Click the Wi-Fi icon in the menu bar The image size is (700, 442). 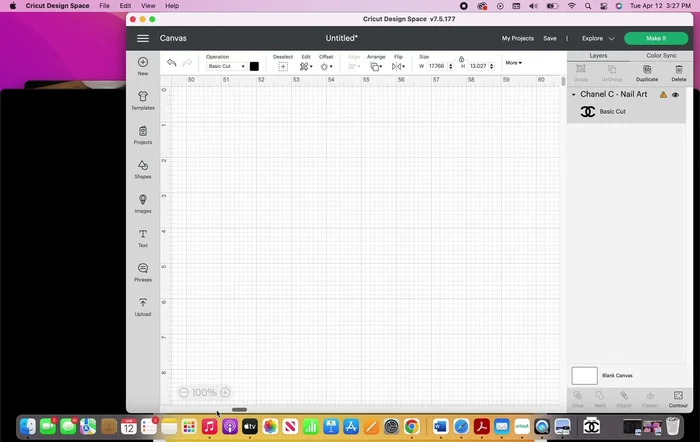click(x=571, y=6)
